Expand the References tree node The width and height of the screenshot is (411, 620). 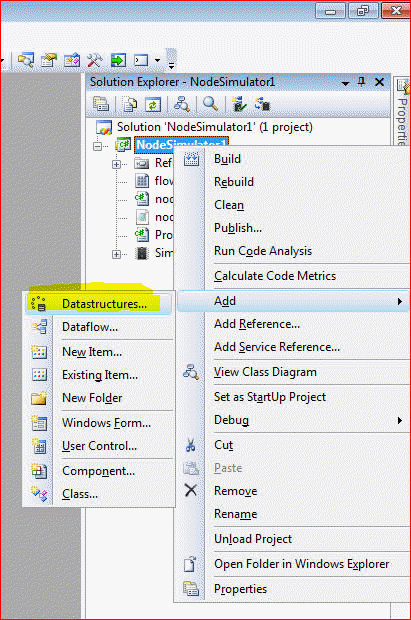pyautogui.click(x=116, y=164)
